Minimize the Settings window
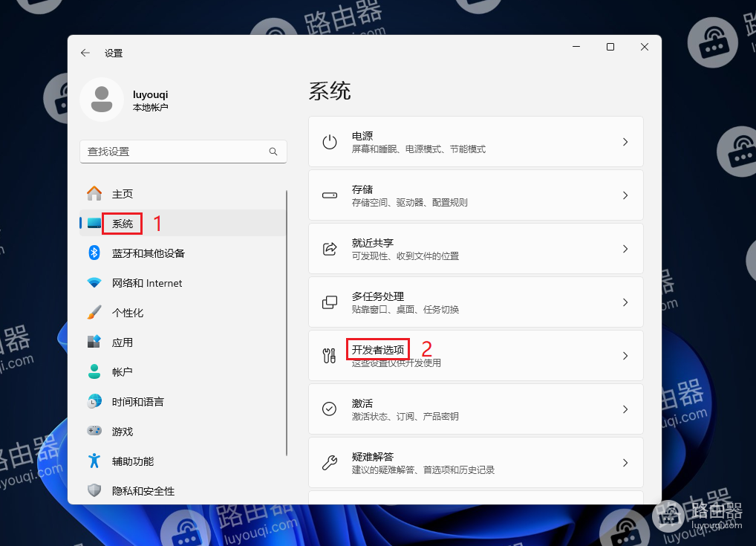This screenshot has width=756, height=546. (576, 47)
